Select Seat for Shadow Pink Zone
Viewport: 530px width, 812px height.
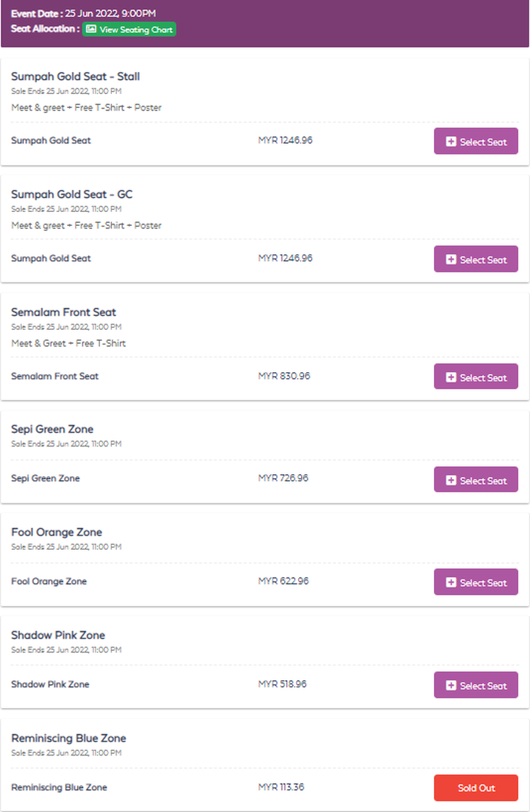coord(476,685)
